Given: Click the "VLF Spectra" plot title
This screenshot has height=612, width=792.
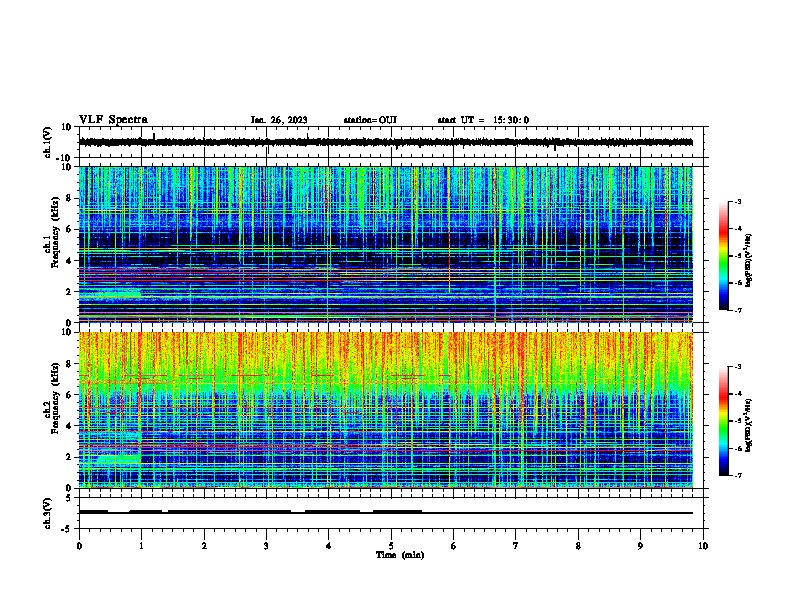Looking at the screenshot, I should coord(113,120).
